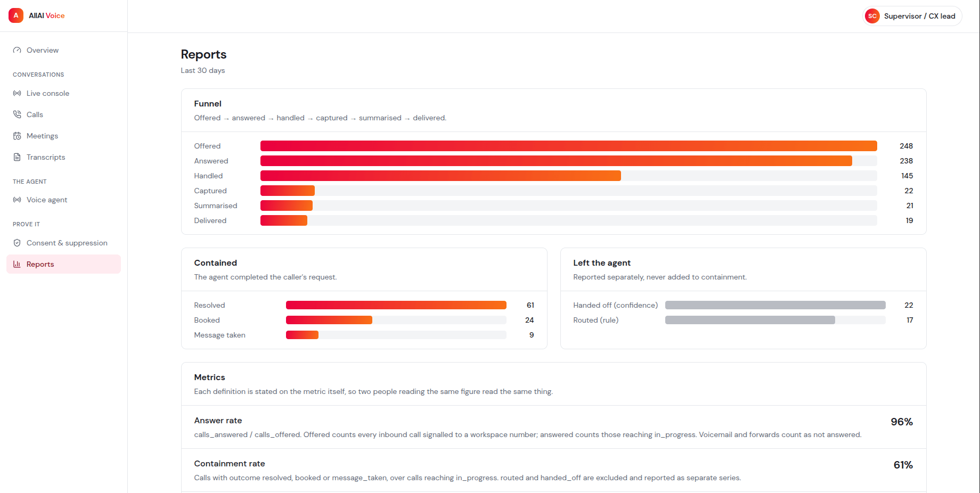Click the AllAI Voice logo icon
This screenshot has height=493, width=980.
pyautogui.click(x=16, y=15)
